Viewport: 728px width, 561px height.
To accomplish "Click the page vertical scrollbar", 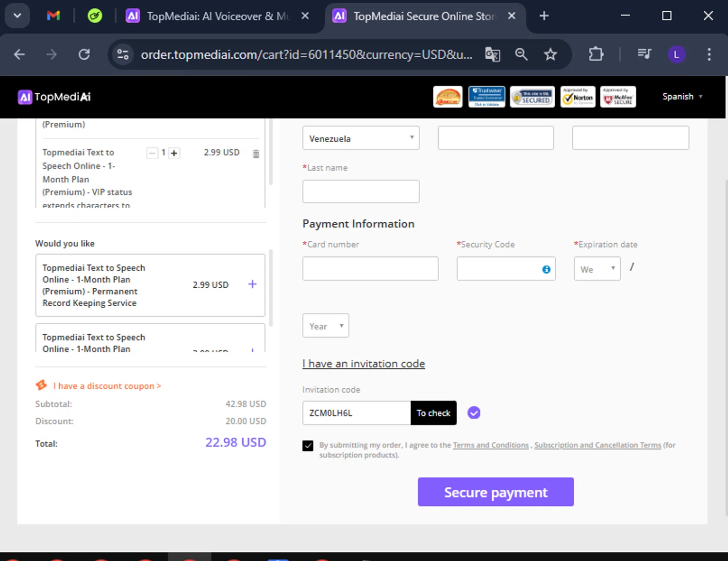I will coord(726,347).
